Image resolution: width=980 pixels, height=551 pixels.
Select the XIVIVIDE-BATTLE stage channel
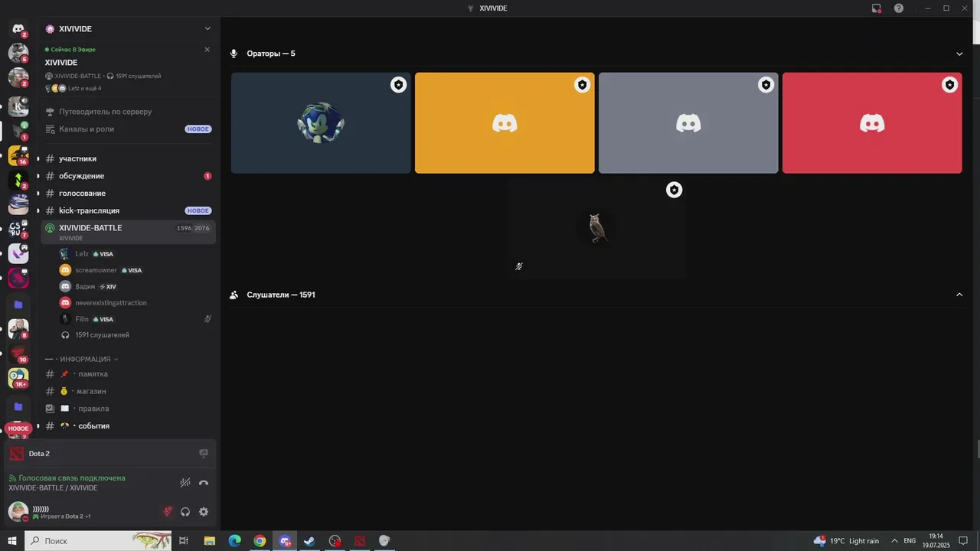coord(128,232)
